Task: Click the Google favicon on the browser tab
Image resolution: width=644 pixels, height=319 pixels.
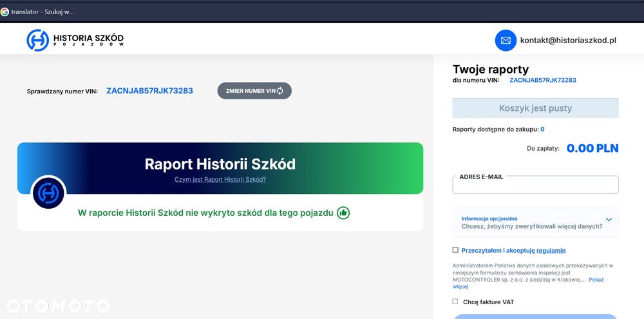Action: click(x=5, y=12)
